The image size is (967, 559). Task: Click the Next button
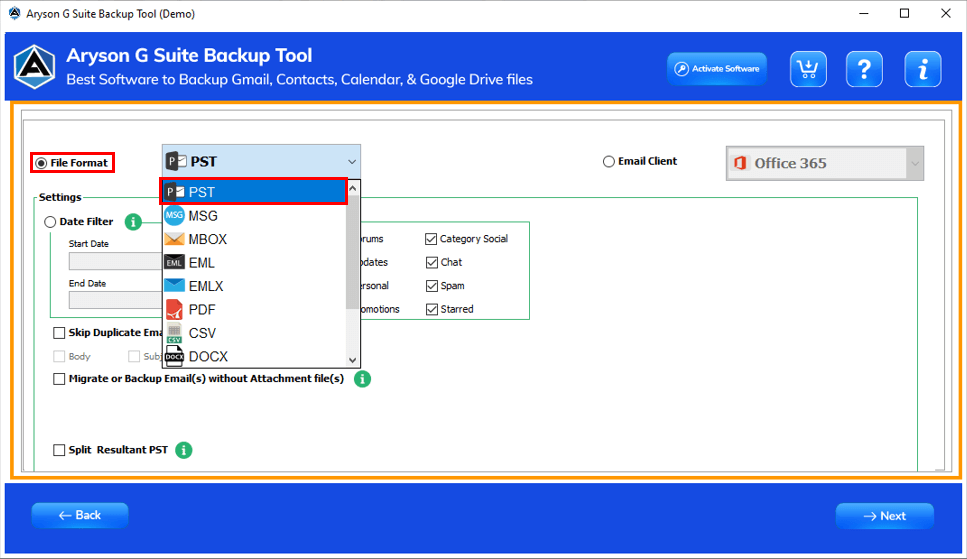tap(884, 516)
